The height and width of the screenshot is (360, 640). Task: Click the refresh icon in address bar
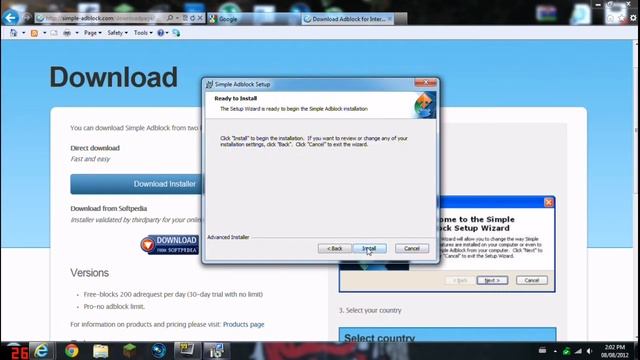pyautogui.click(x=193, y=18)
